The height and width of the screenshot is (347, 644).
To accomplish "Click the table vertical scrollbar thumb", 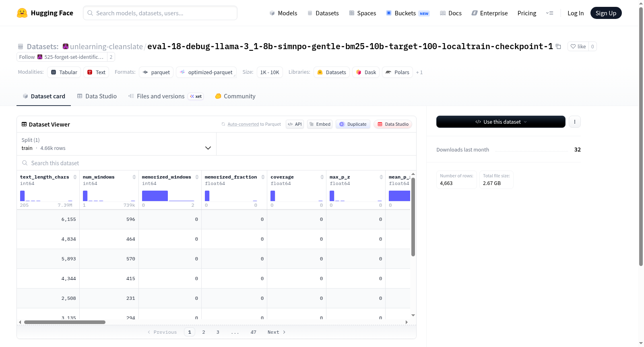I will click(413, 217).
